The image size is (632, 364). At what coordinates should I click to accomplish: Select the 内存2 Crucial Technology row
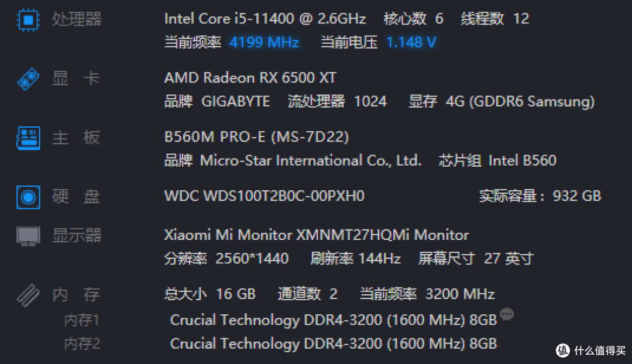pos(280,344)
